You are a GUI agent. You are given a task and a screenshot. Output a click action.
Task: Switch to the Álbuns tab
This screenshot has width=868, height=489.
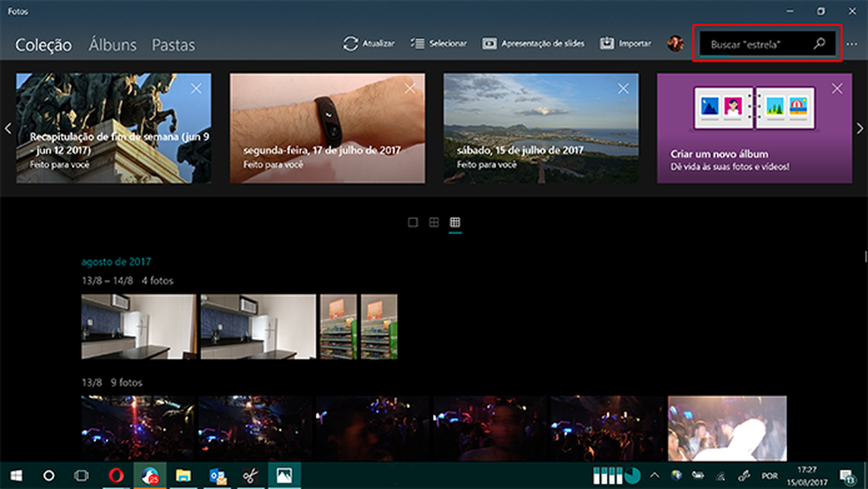(x=112, y=45)
